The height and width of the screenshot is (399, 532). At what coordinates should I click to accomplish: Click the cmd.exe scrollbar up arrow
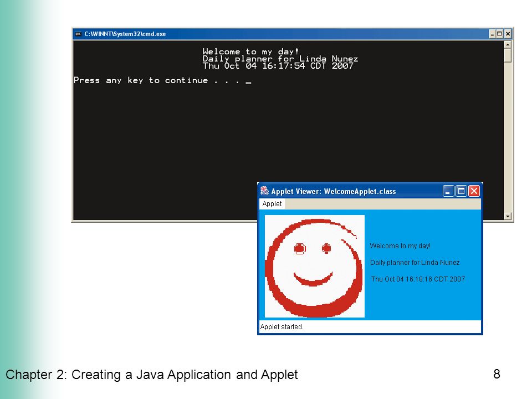coord(508,44)
